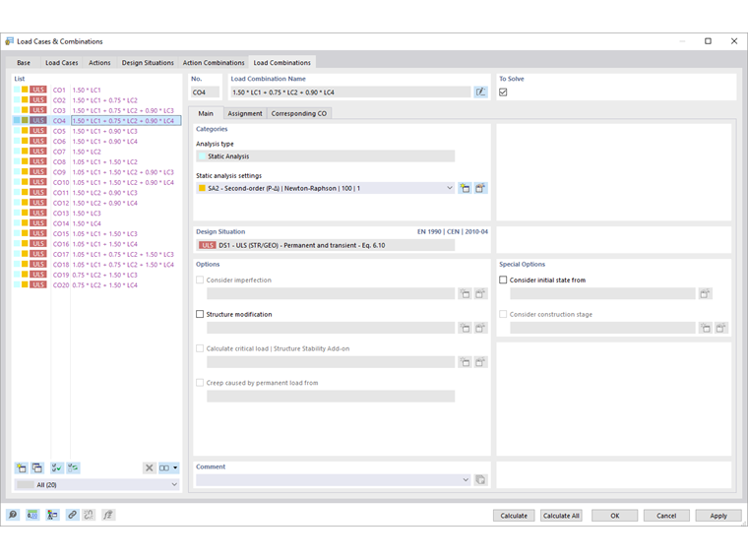The image size is (748, 560).
Task: Click the Apply button
Action: [718, 516]
